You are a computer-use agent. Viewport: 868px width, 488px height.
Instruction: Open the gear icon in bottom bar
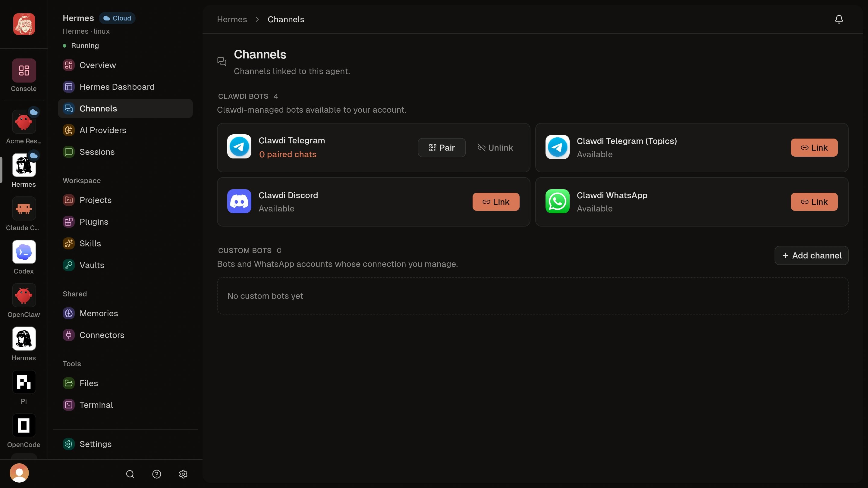(183, 474)
